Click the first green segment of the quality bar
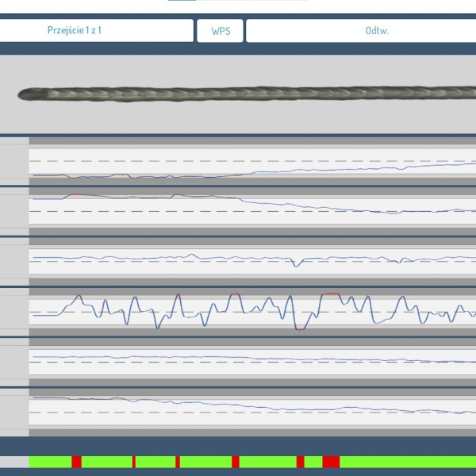The width and height of the screenshot is (476, 476). pyautogui.click(x=51, y=462)
